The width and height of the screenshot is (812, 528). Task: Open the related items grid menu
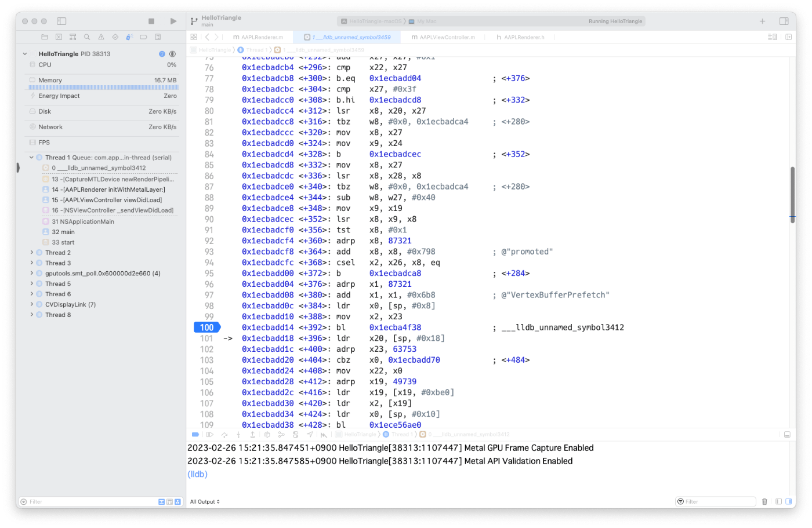(x=194, y=37)
